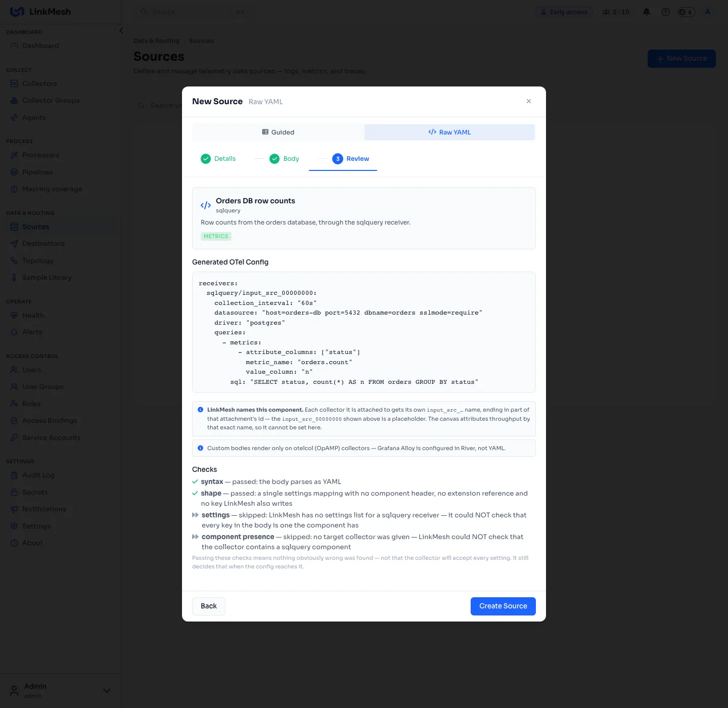Click the Create Source button

[x=503, y=606]
